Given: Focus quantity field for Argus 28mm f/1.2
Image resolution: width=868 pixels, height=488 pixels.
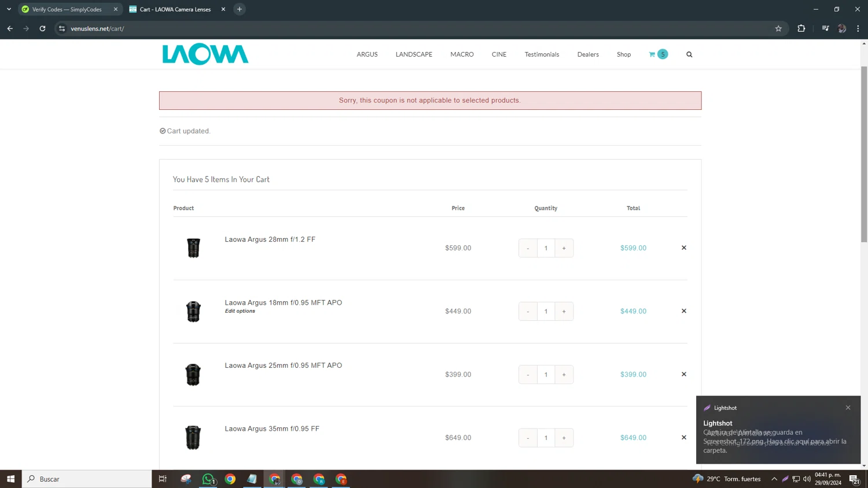Looking at the screenshot, I should [x=546, y=248].
